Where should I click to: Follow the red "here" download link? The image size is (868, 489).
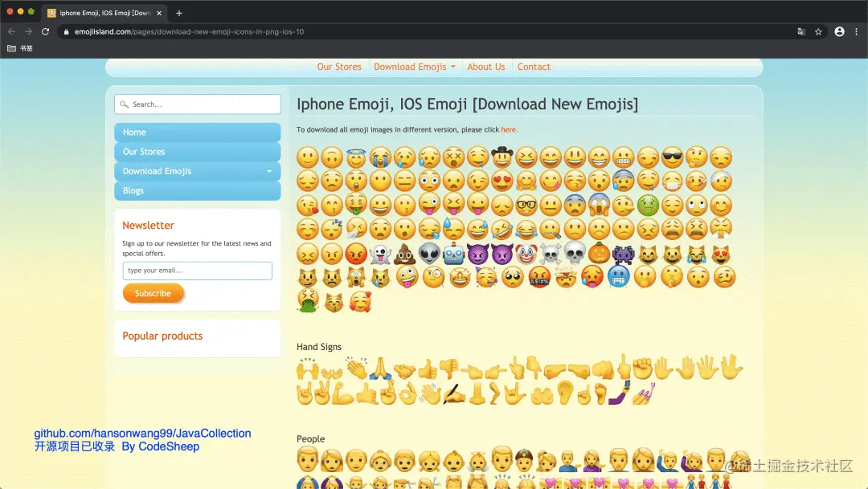coord(508,129)
